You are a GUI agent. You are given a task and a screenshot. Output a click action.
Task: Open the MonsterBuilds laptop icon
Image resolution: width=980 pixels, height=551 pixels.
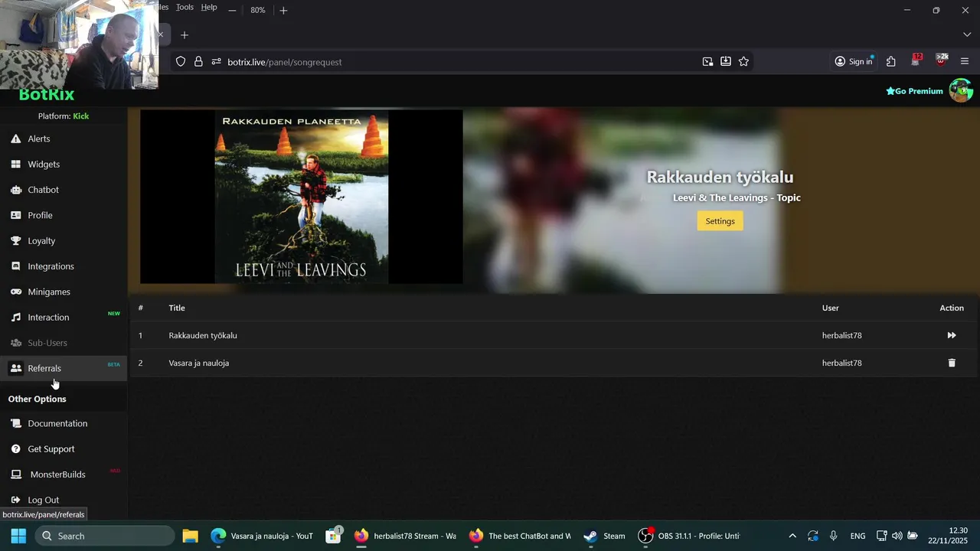pyautogui.click(x=15, y=474)
